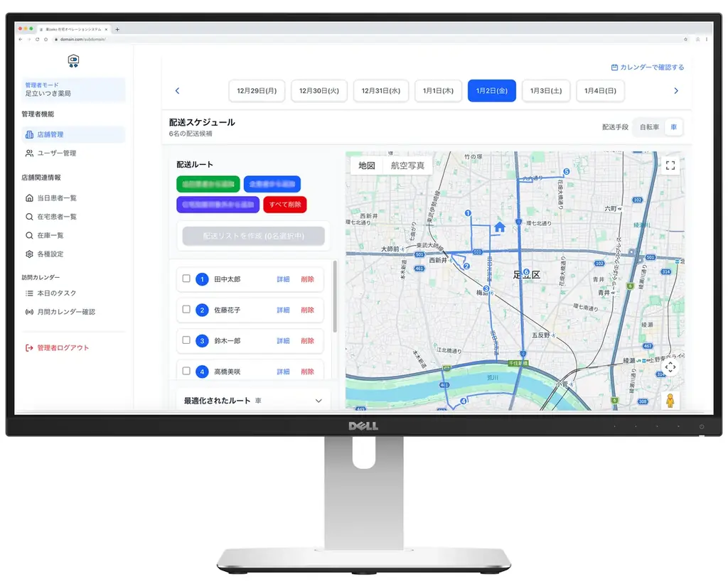Select the checkbox for 鈴木一郎

click(186, 340)
